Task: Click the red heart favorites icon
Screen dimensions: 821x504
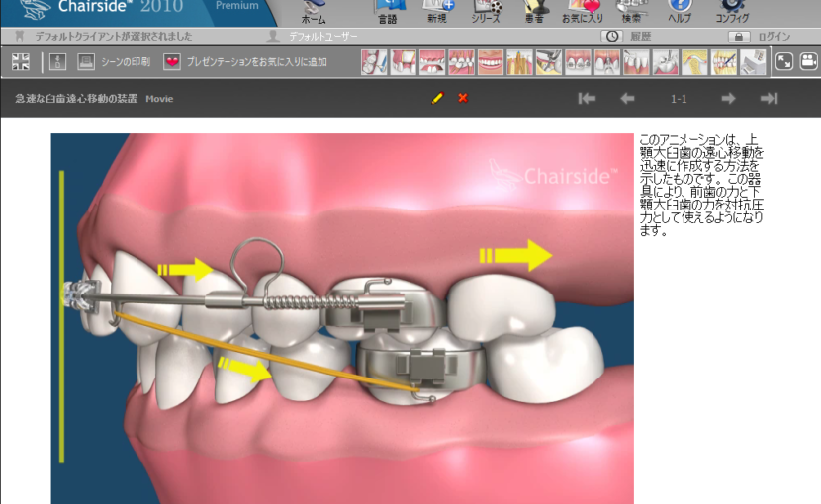Action: (x=172, y=61)
